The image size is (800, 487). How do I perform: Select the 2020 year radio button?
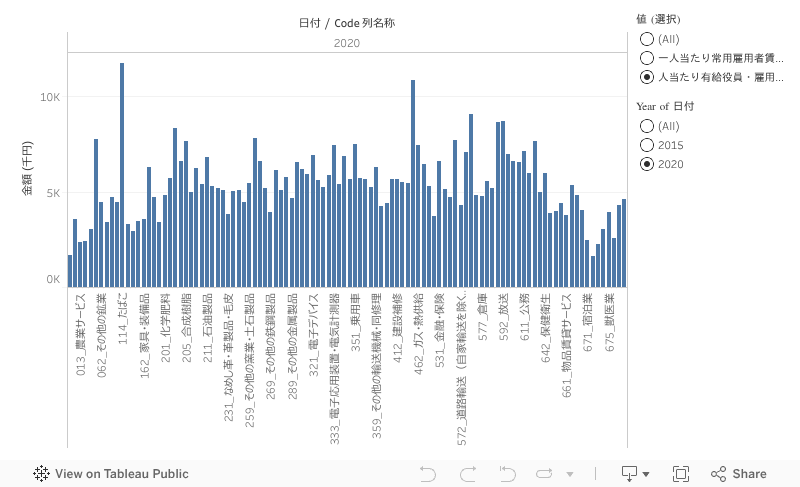point(647,164)
